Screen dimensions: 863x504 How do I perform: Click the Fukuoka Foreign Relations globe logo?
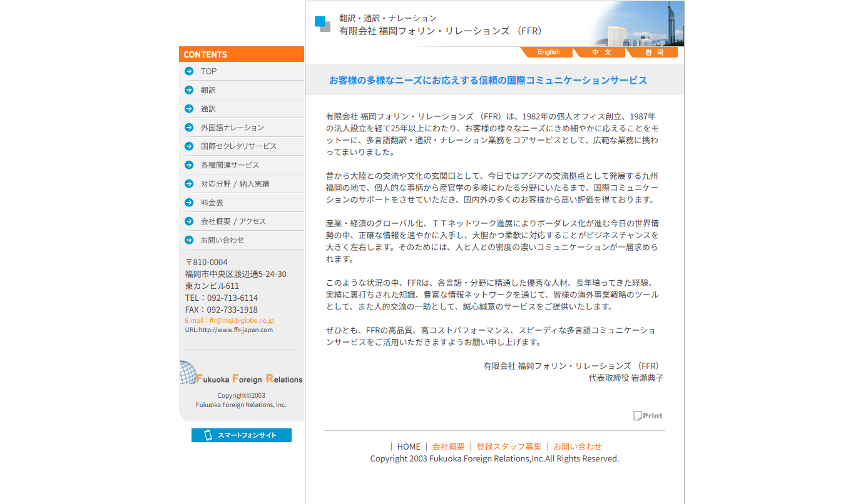(x=241, y=373)
